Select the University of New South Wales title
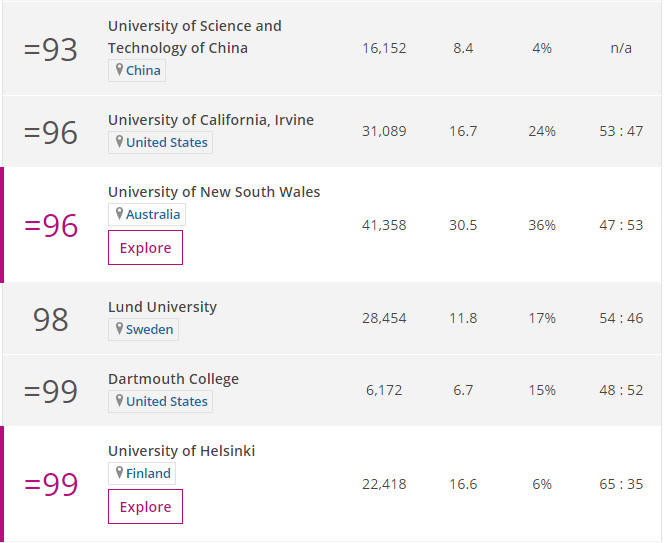Viewport: 665px width, 543px height. click(214, 192)
